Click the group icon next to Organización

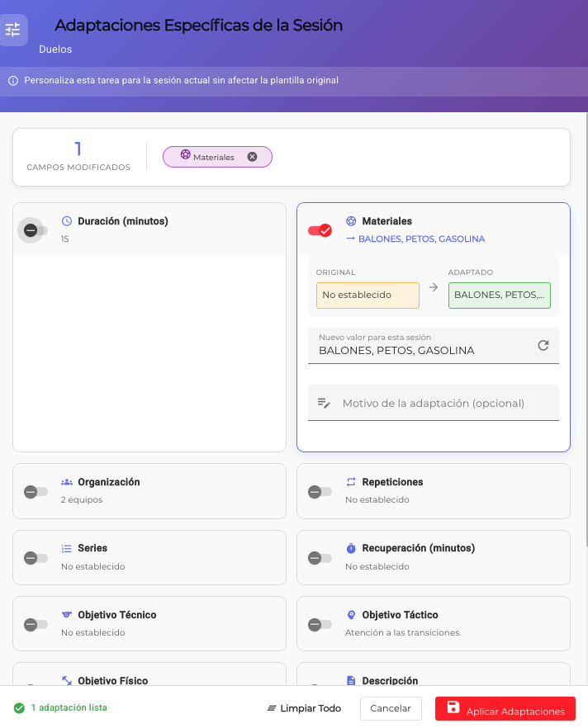coord(67,482)
